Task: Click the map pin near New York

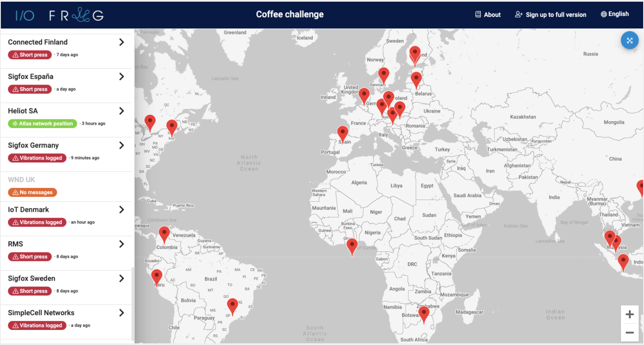Action: click(x=150, y=123)
